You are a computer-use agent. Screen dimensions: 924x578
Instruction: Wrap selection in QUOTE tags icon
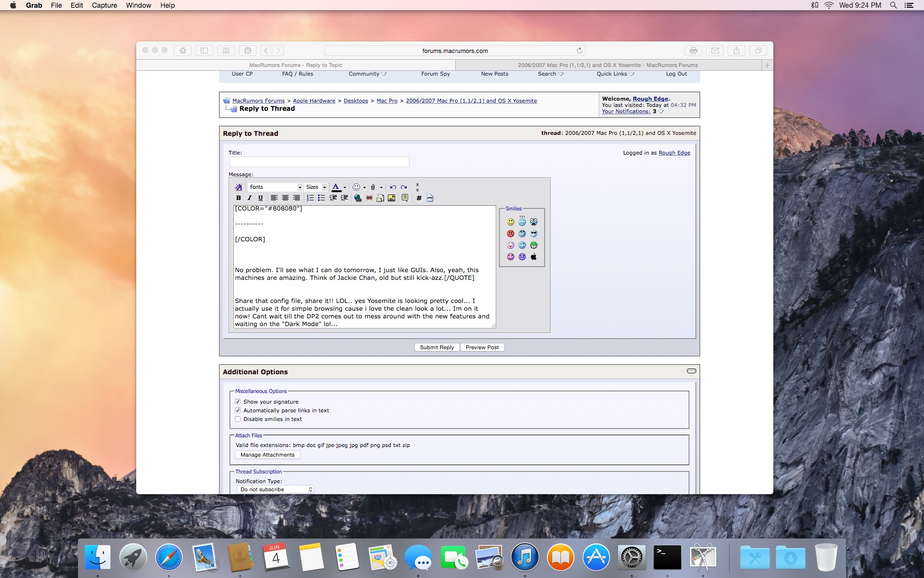point(405,198)
